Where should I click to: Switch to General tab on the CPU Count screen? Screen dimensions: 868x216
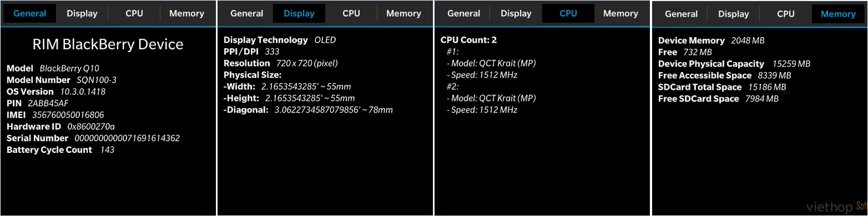[464, 13]
